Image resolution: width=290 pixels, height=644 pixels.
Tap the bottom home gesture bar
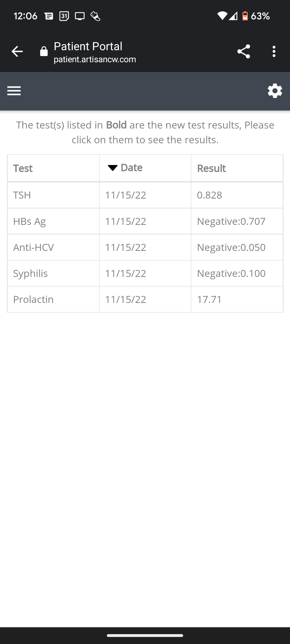tap(145, 635)
